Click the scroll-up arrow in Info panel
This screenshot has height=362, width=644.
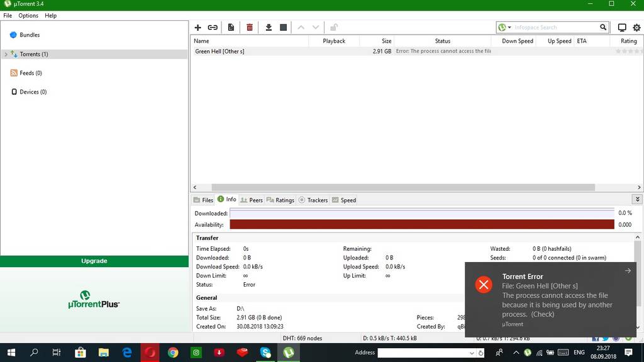coord(638,237)
